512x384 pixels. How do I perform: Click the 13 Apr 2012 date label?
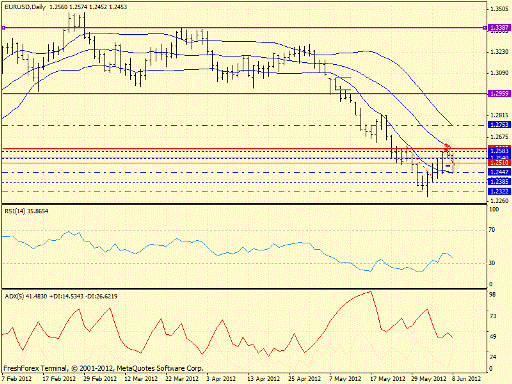[x=263, y=379]
